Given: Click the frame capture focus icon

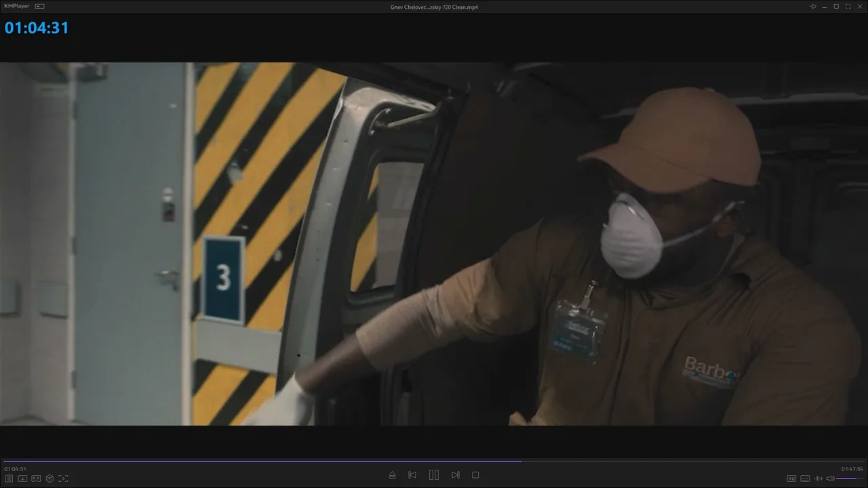Looking at the screenshot, I should point(63,479).
